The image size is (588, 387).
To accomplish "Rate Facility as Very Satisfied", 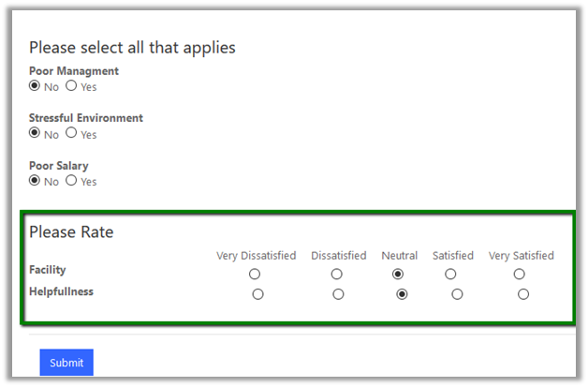I will click(520, 275).
